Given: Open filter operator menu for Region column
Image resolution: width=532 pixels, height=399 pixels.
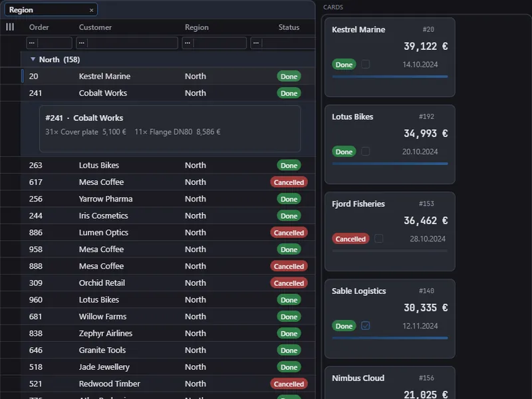Looking at the screenshot, I should coord(188,43).
